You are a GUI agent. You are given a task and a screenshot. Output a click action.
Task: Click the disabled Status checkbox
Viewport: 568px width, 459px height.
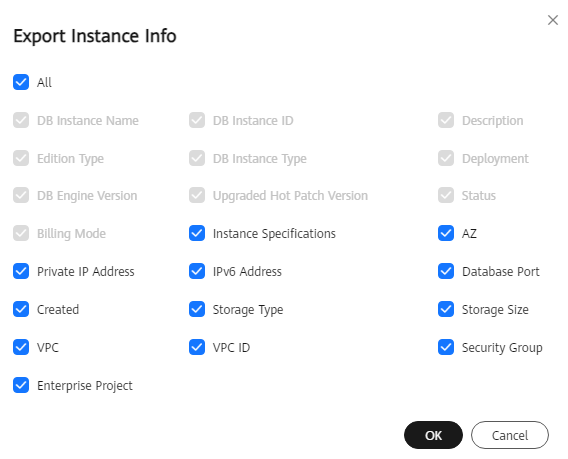(x=446, y=195)
